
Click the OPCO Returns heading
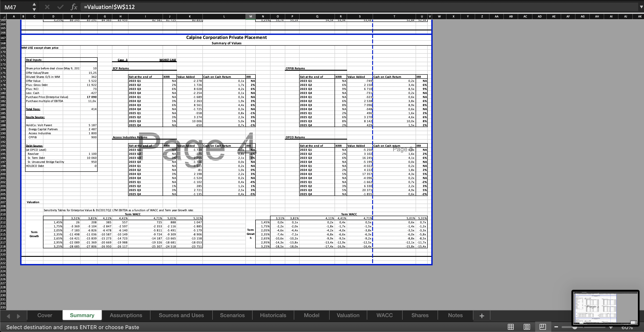point(295,137)
